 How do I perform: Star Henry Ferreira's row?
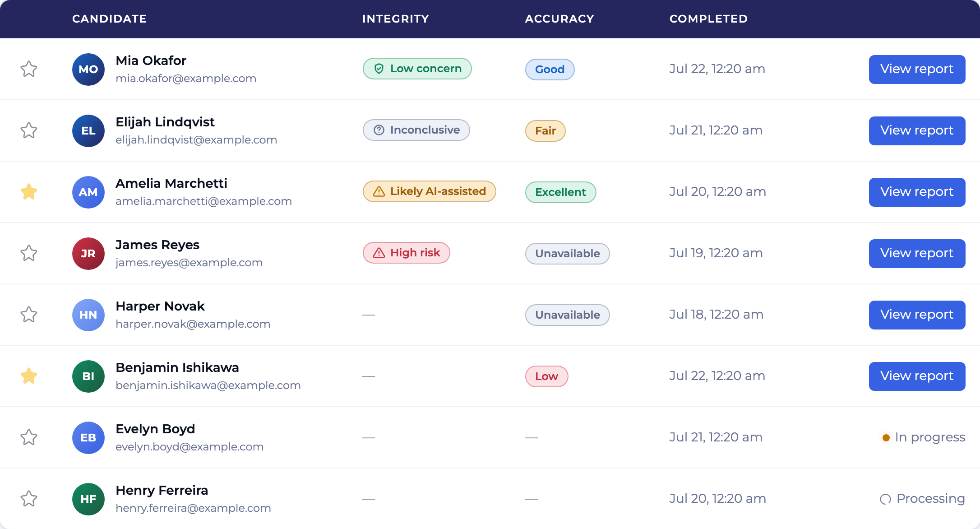point(29,499)
